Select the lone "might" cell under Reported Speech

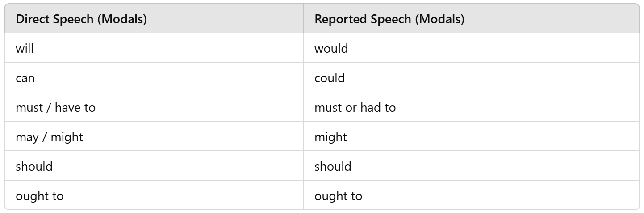tap(330, 137)
